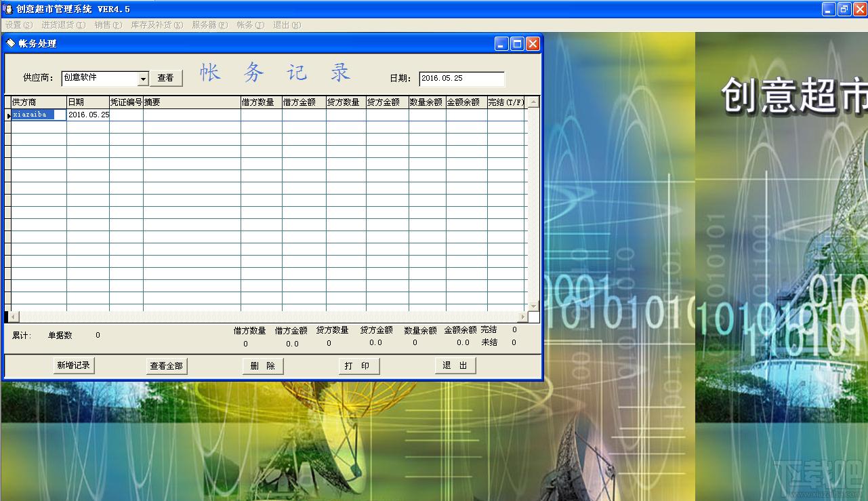This screenshot has height=501, width=868.
Task: Click the 完结(T/F) column header
Action: [506, 102]
